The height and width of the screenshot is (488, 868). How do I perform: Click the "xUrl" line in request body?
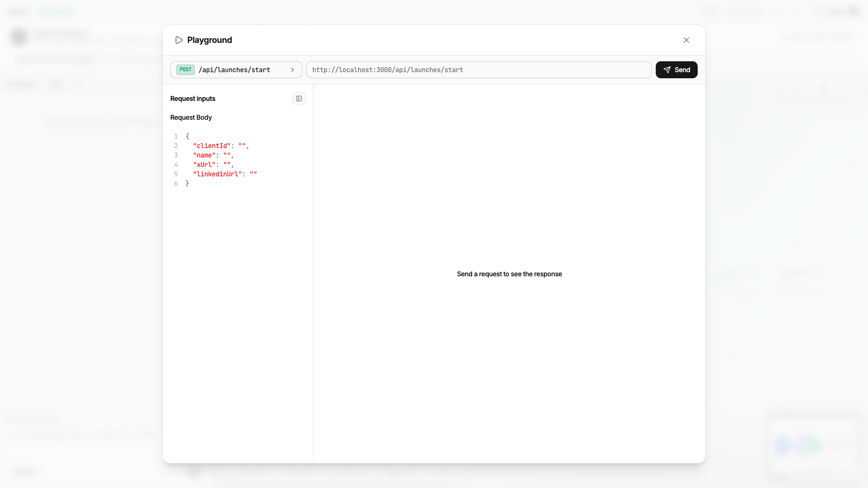point(213,165)
